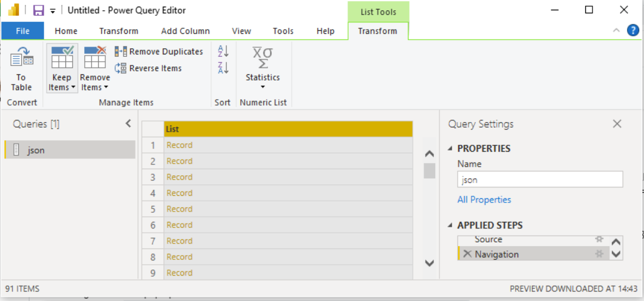Viewport: 644px width, 301px height.
Task: Select the json query
Action: click(70, 150)
